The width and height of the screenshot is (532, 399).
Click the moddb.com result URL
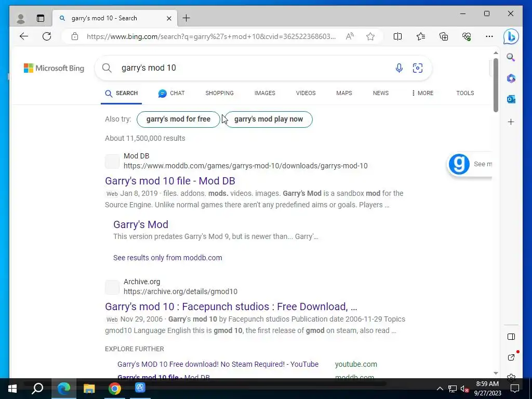coord(246,166)
